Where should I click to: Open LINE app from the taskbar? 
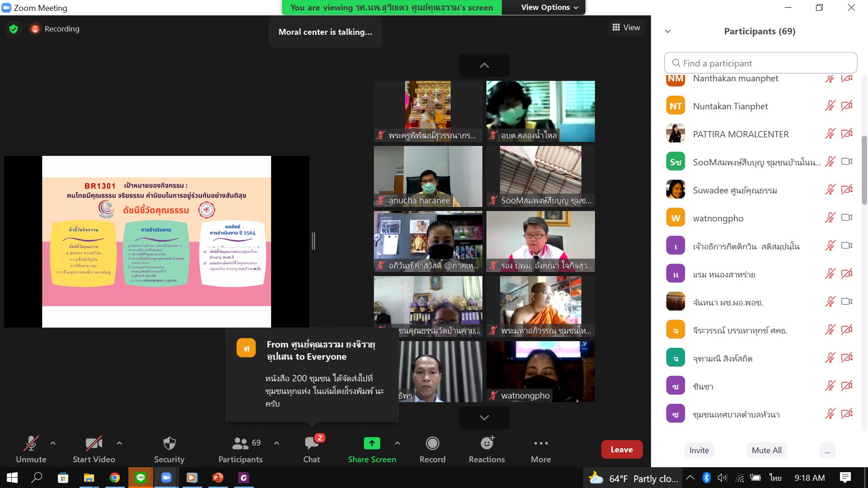141,478
